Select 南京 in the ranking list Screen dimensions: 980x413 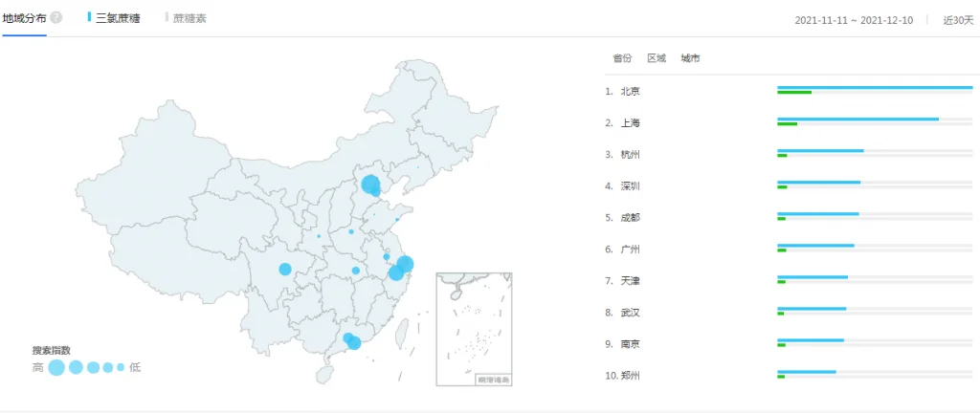630,344
